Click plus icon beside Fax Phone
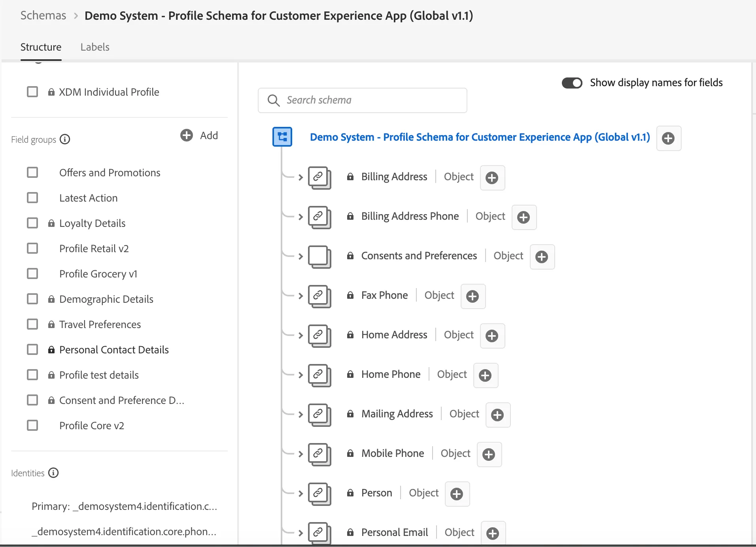Image resolution: width=756 pixels, height=547 pixels. pyautogui.click(x=473, y=296)
